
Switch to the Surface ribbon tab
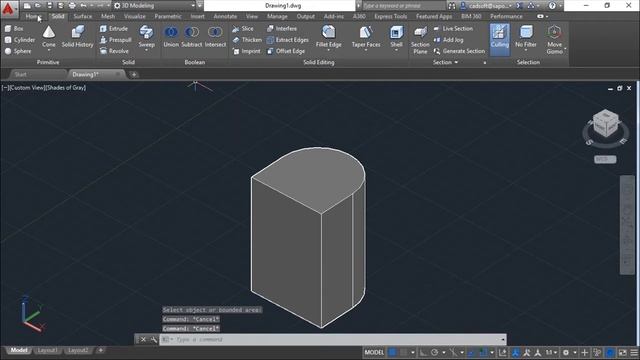tap(82, 16)
